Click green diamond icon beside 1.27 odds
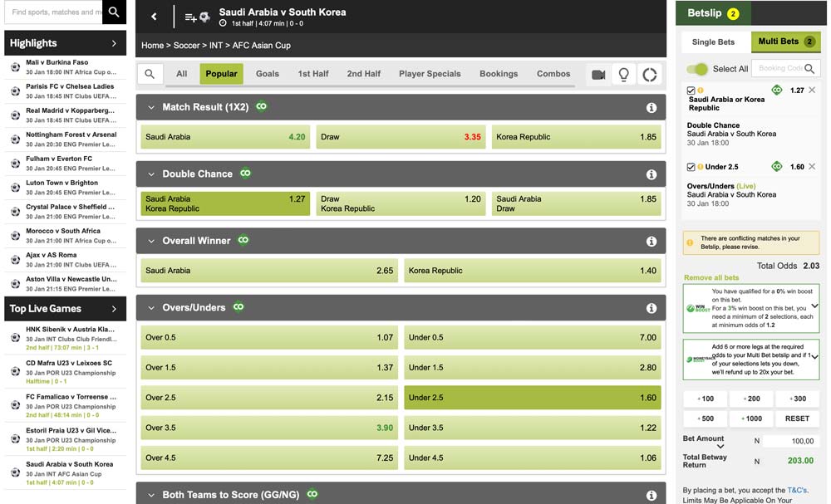831x504 pixels. pos(777,90)
